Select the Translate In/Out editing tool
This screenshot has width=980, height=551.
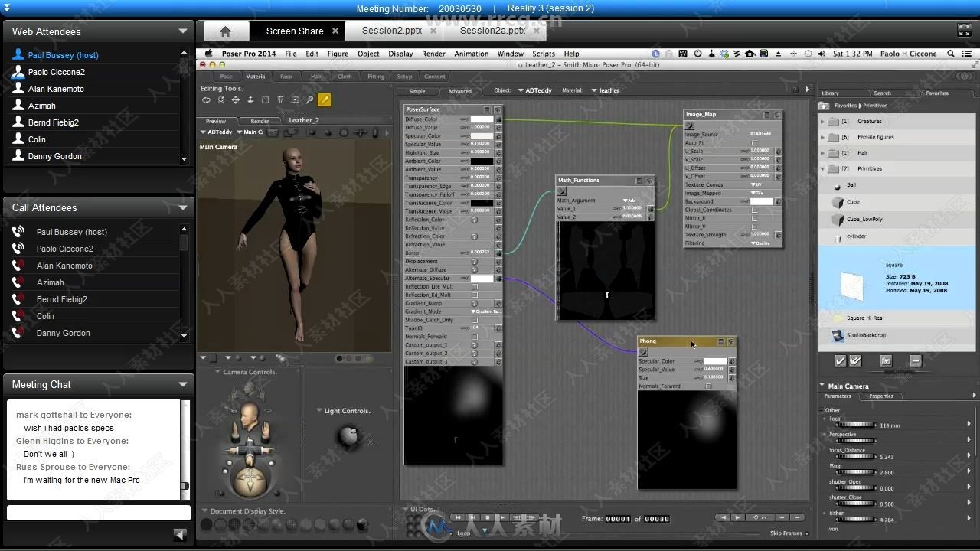(x=250, y=99)
